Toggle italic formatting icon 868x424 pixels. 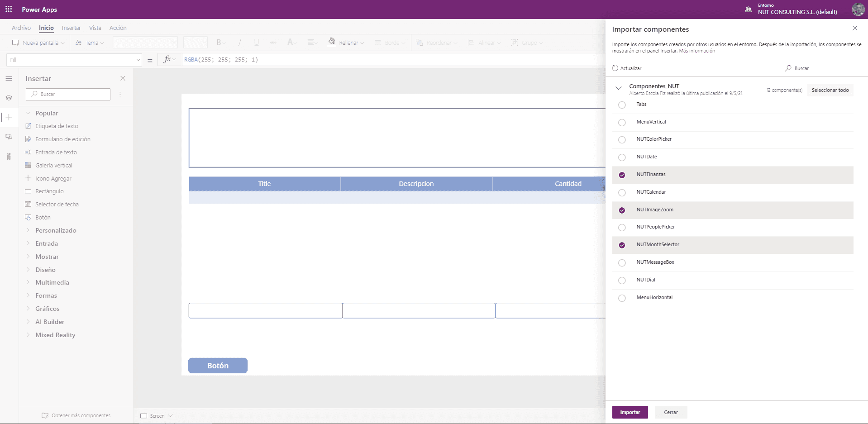pyautogui.click(x=239, y=43)
